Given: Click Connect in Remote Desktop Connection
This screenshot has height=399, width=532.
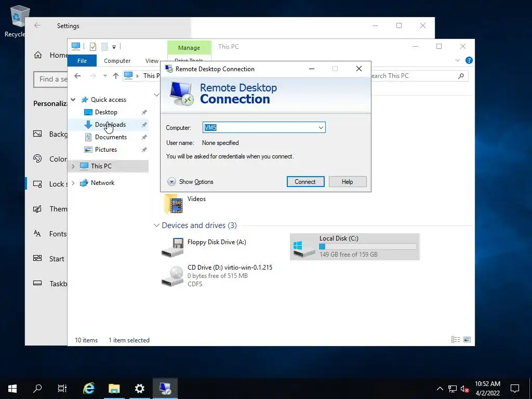Looking at the screenshot, I should [305, 181].
